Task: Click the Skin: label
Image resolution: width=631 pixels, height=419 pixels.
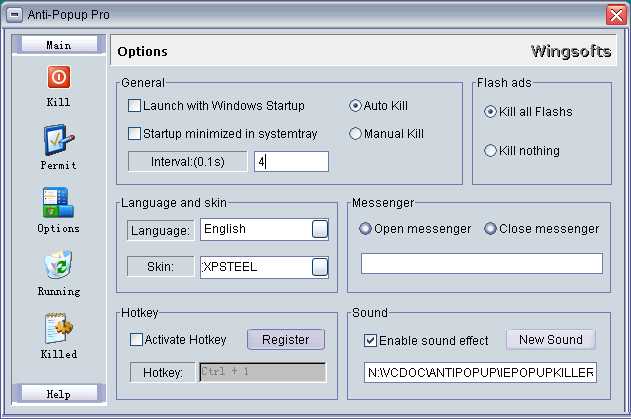Action: pyautogui.click(x=161, y=266)
